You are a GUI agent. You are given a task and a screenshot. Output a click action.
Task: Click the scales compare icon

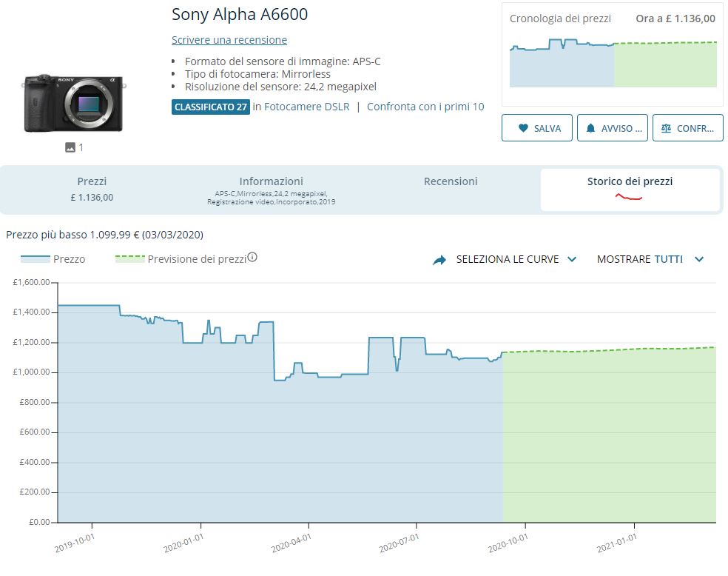[x=666, y=128]
